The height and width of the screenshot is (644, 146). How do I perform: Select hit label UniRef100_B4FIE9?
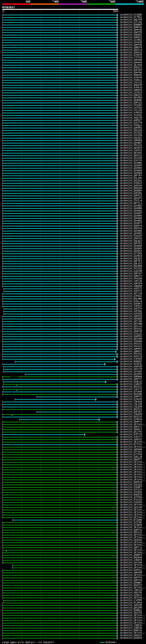131,70
